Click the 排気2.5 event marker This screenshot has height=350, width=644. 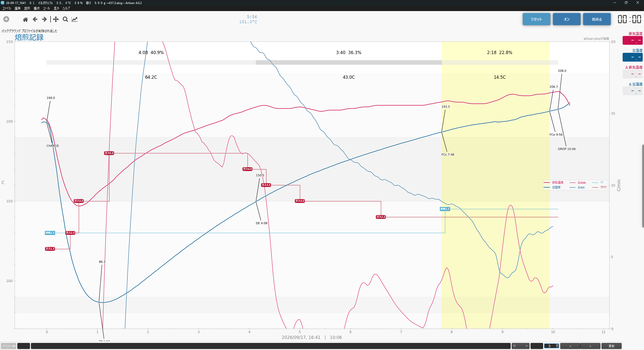point(50,233)
